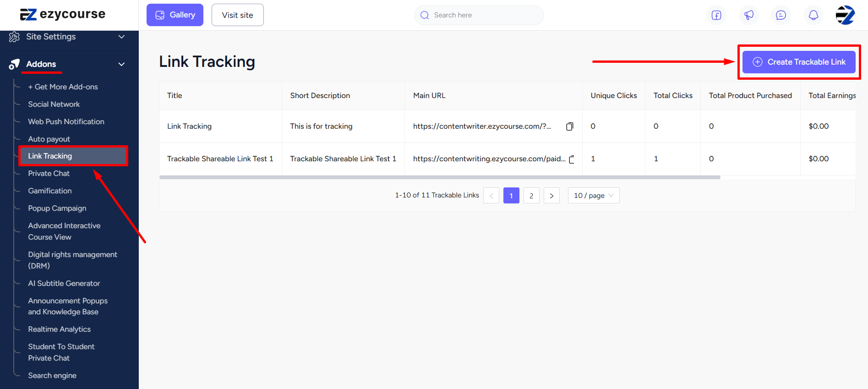868x389 pixels.
Task: Open Search engine addon
Action: coord(52,376)
